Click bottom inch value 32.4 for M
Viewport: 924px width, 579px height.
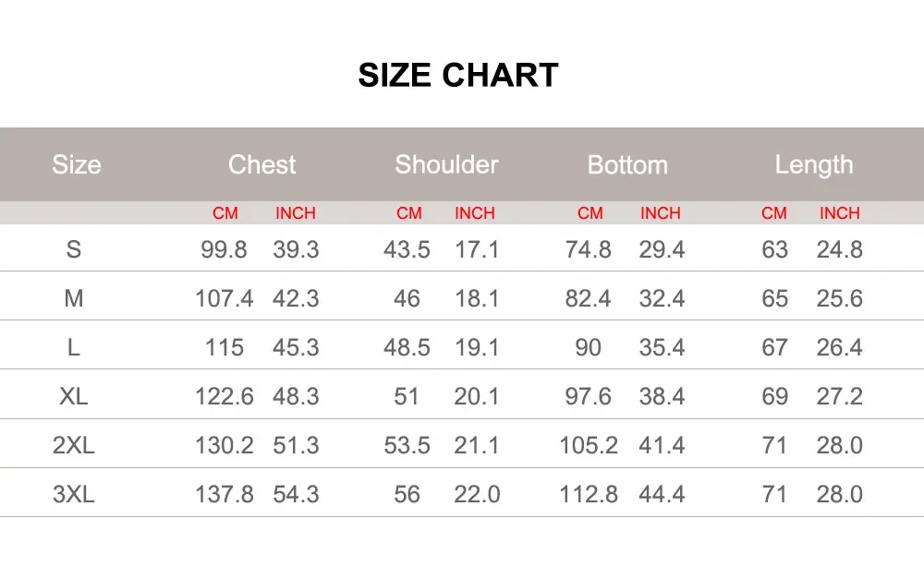pyautogui.click(x=662, y=298)
